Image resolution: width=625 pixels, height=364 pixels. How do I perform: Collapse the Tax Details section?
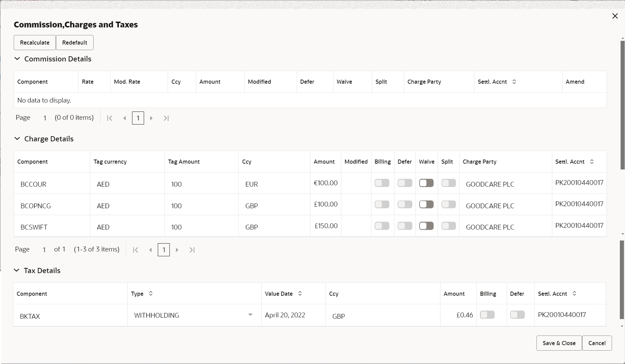16,270
